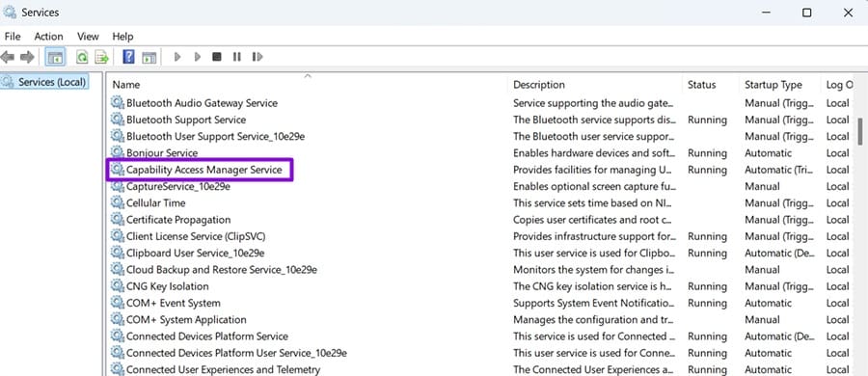Select Connected User Experiences and Telemetry name
The height and width of the screenshot is (376, 868).
[x=223, y=369]
